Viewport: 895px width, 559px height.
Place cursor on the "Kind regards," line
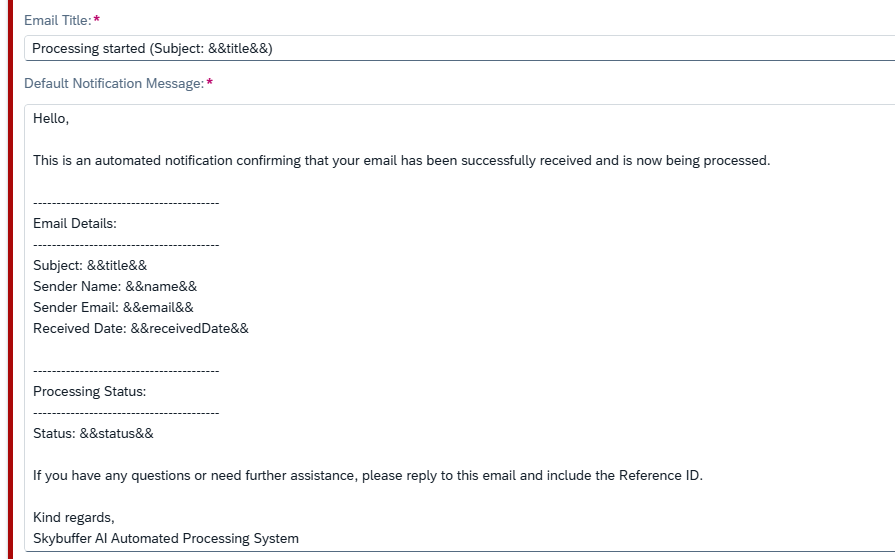pyautogui.click(x=74, y=517)
